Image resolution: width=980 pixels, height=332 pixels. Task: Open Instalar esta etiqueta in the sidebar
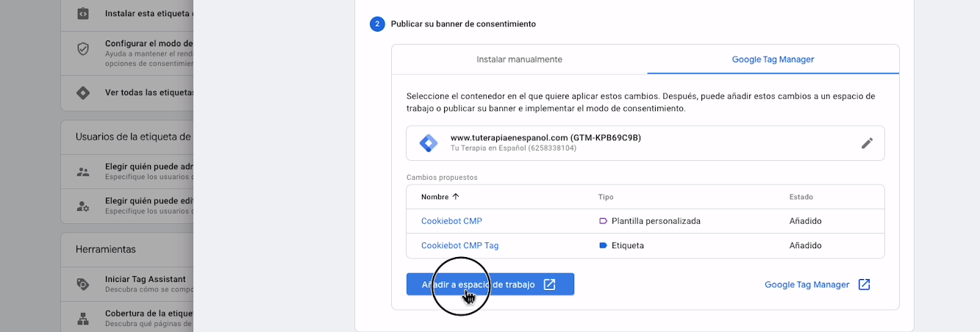pos(127,13)
